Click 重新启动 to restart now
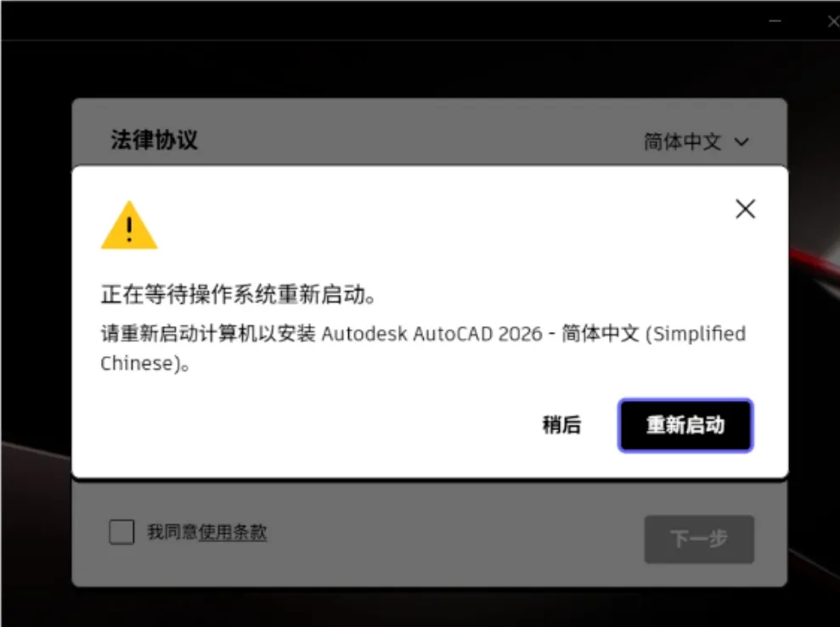 [685, 426]
